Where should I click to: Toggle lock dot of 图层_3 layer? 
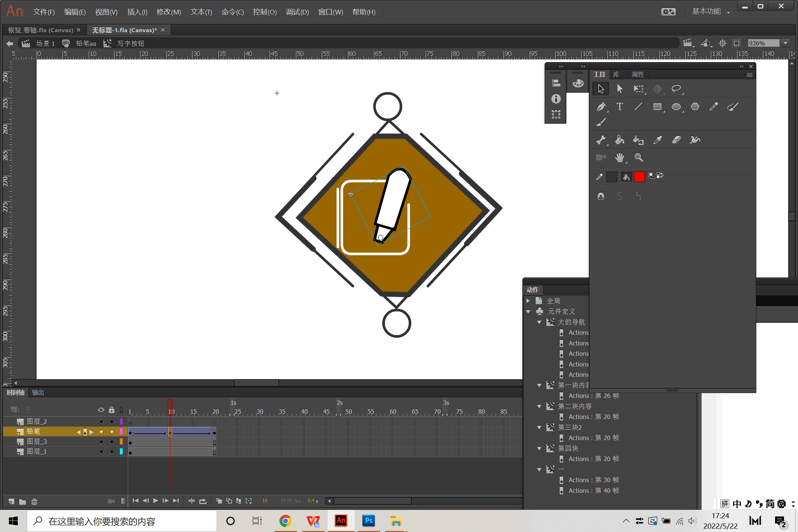click(112, 441)
